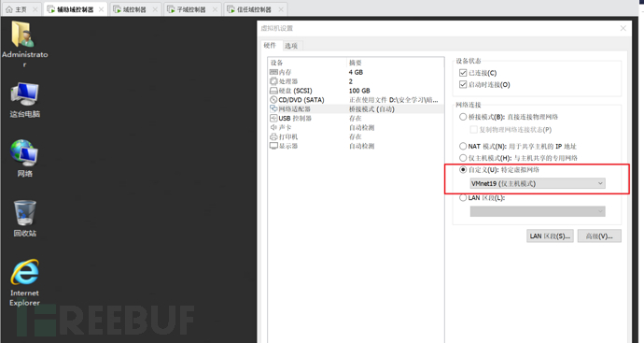Close the 信任域控制器 tab

coord(281,9)
